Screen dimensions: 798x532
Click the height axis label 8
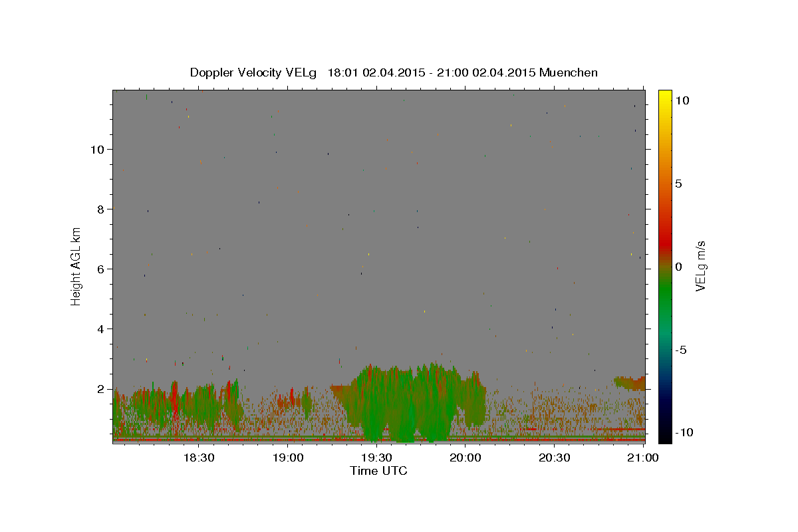point(100,209)
